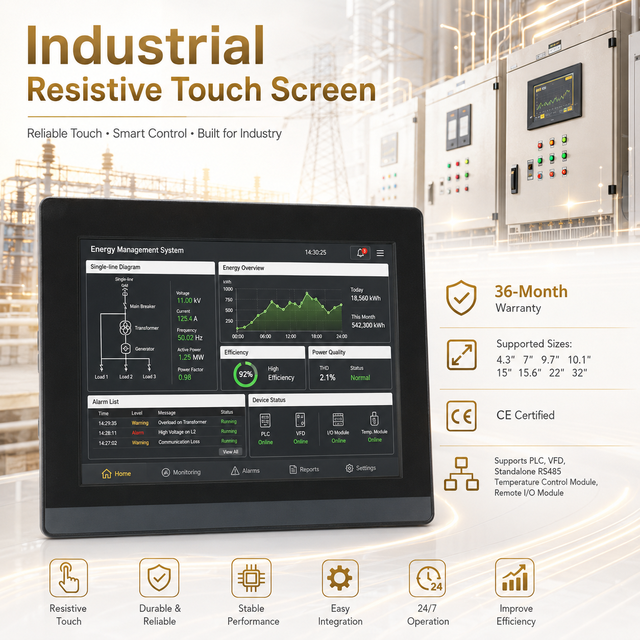Viewport: 640px width, 640px height.
Task: Click the notification bell icon with red badge
Action: click(360, 253)
